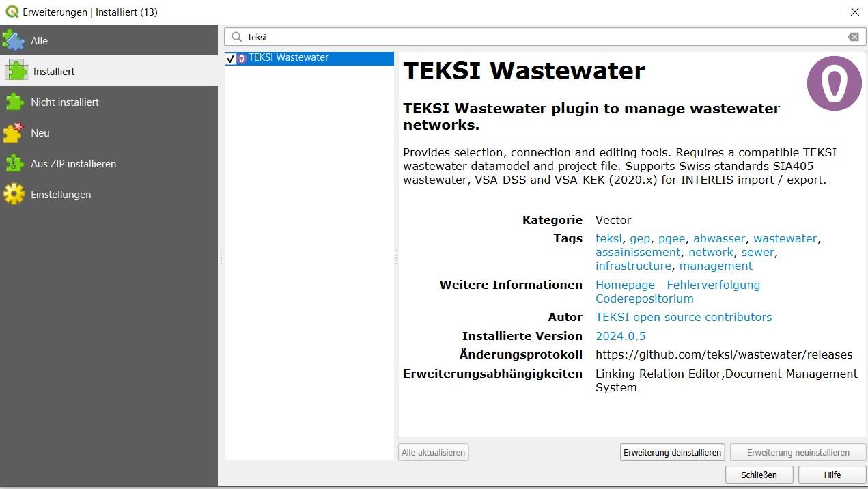The image size is (868, 489).
Task: Click the sewer tag link
Action: (758, 252)
